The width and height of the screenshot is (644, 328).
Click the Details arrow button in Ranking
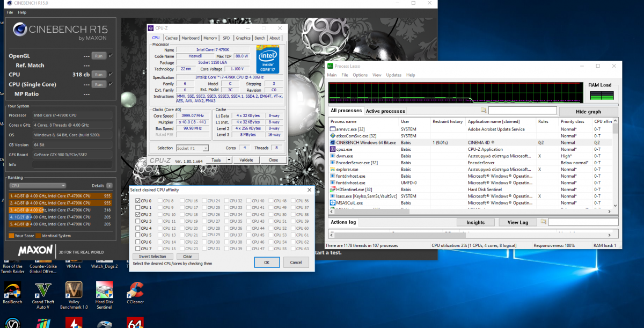(109, 185)
